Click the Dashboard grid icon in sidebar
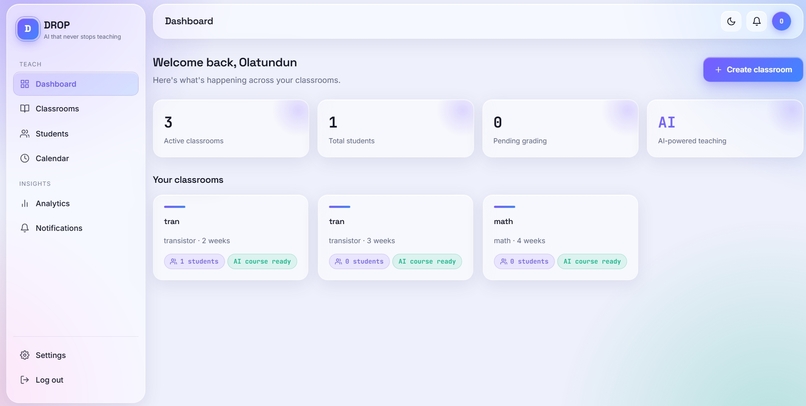The width and height of the screenshot is (806, 406). coord(24,84)
